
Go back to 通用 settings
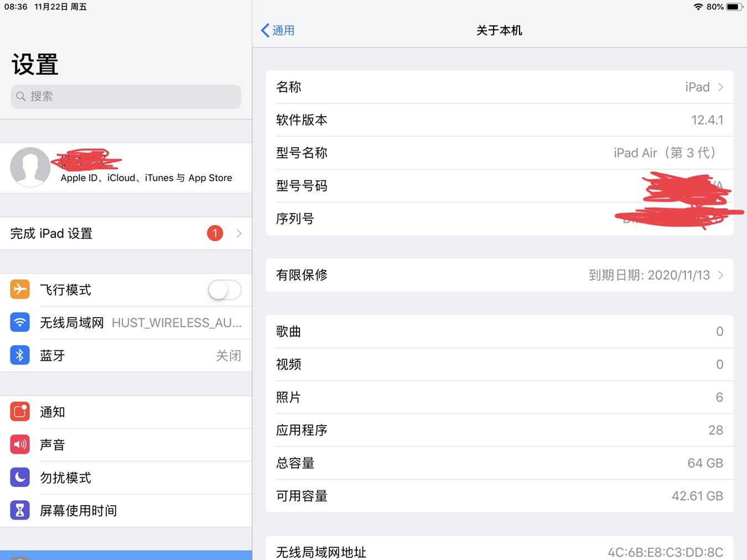(x=278, y=30)
